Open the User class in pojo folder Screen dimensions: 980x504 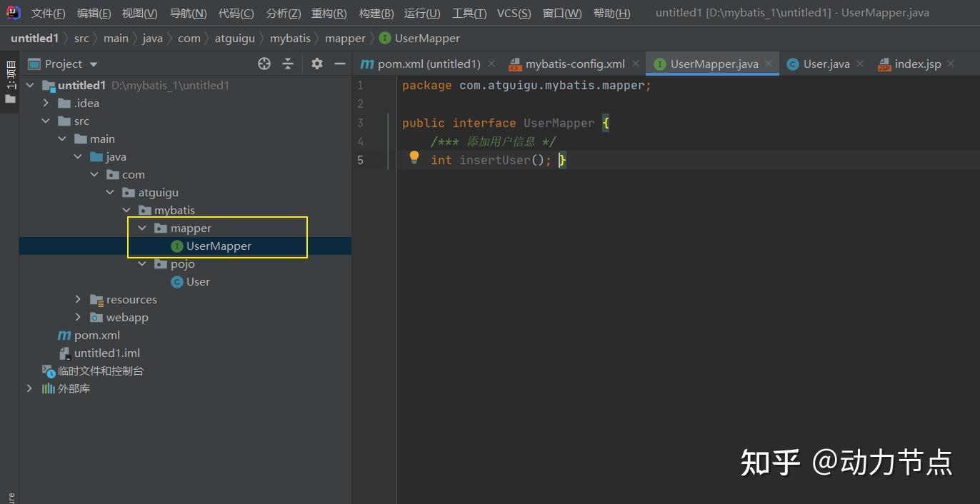point(198,281)
